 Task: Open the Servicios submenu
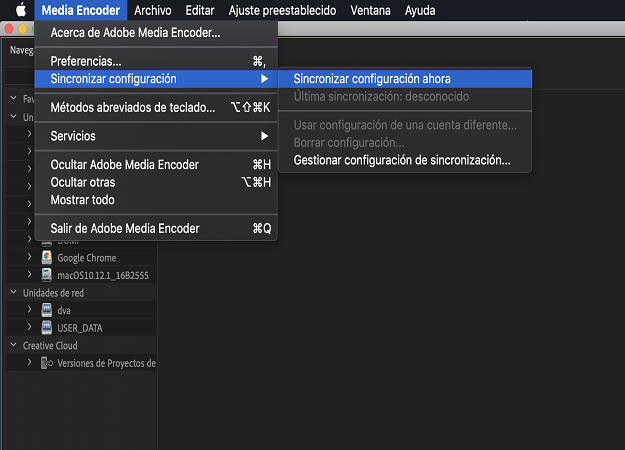(x=73, y=136)
